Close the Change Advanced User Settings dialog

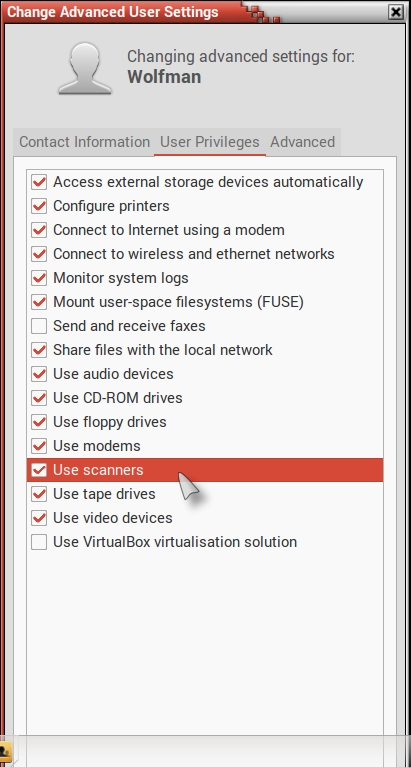click(395, 12)
